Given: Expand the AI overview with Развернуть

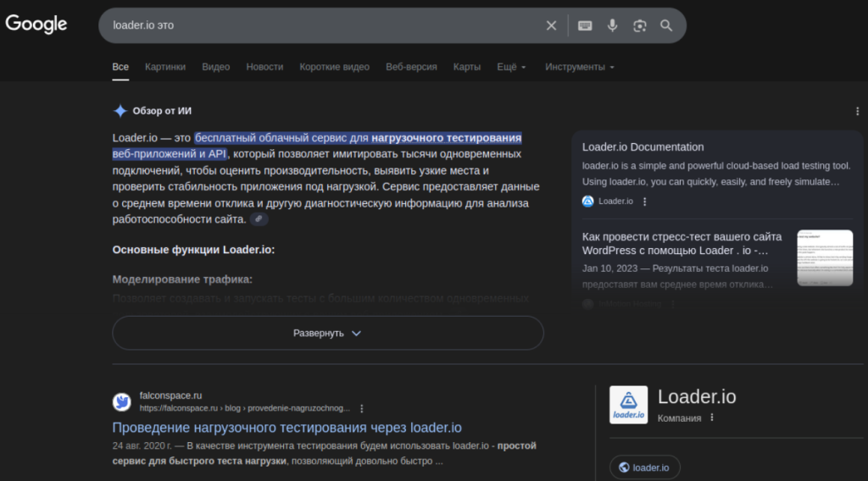Looking at the screenshot, I should [x=327, y=333].
